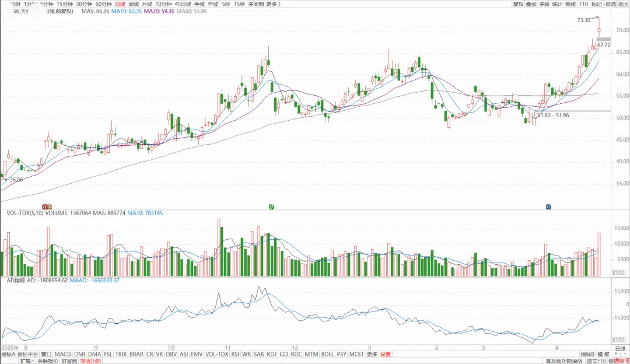Select the EMV indicator tab
This screenshot has width=630, height=364.
(x=197, y=354)
